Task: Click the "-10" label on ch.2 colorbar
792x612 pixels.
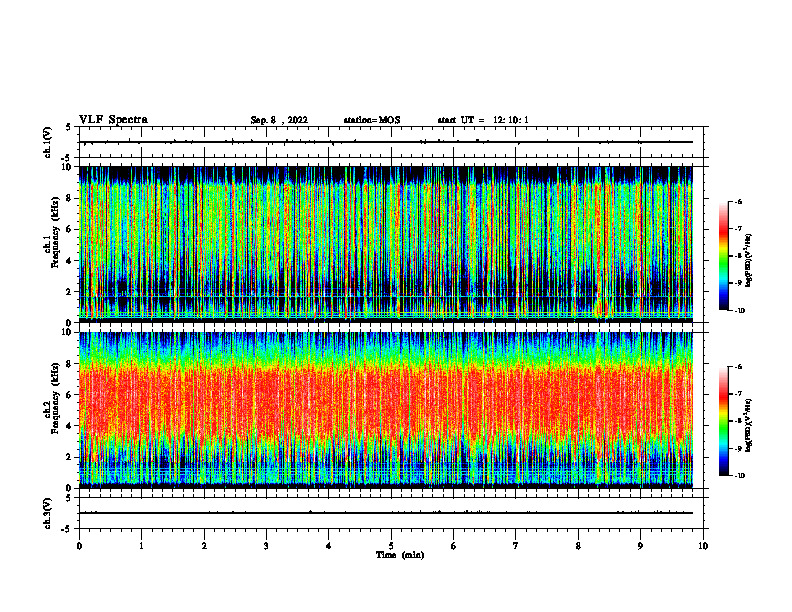Action: pyautogui.click(x=739, y=476)
